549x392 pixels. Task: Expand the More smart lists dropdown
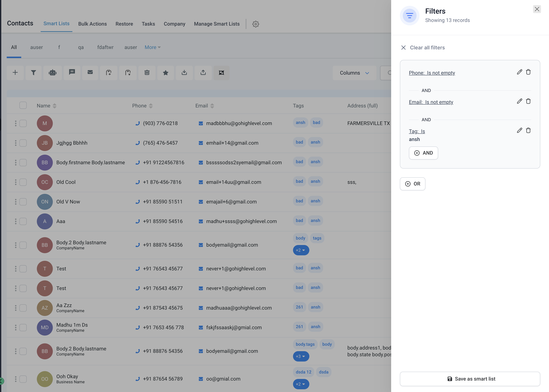tap(152, 47)
